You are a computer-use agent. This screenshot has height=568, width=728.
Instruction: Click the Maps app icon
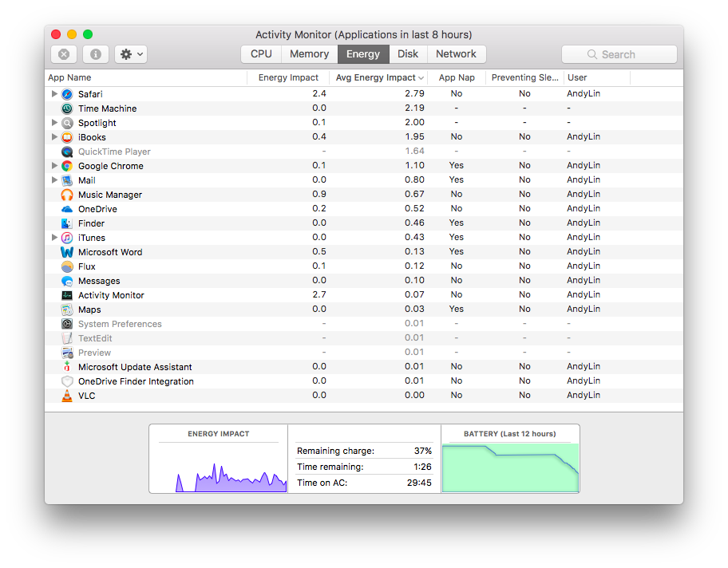click(x=67, y=310)
